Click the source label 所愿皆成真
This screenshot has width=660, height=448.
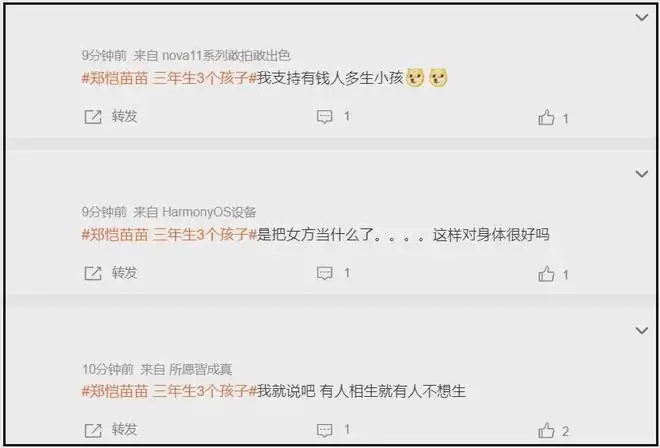(201, 370)
